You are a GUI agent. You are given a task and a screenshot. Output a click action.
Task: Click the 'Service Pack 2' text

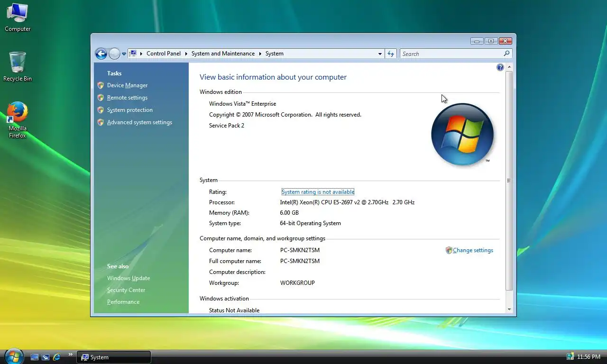pyautogui.click(x=227, y=126)
